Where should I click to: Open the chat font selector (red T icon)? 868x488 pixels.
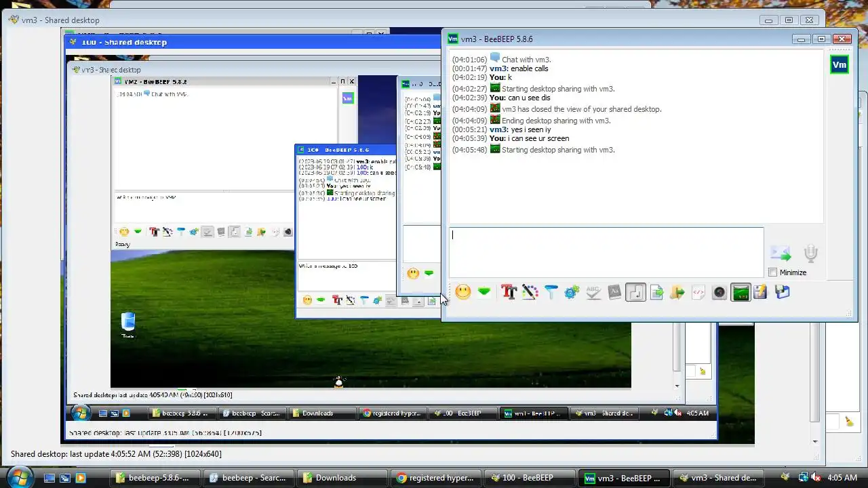tap(509, 292)
